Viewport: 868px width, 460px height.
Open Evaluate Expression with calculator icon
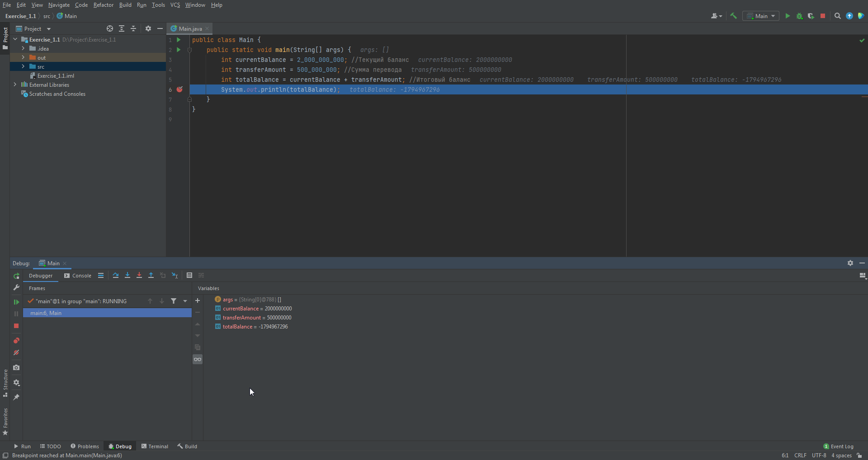click(x=190, y=275)
